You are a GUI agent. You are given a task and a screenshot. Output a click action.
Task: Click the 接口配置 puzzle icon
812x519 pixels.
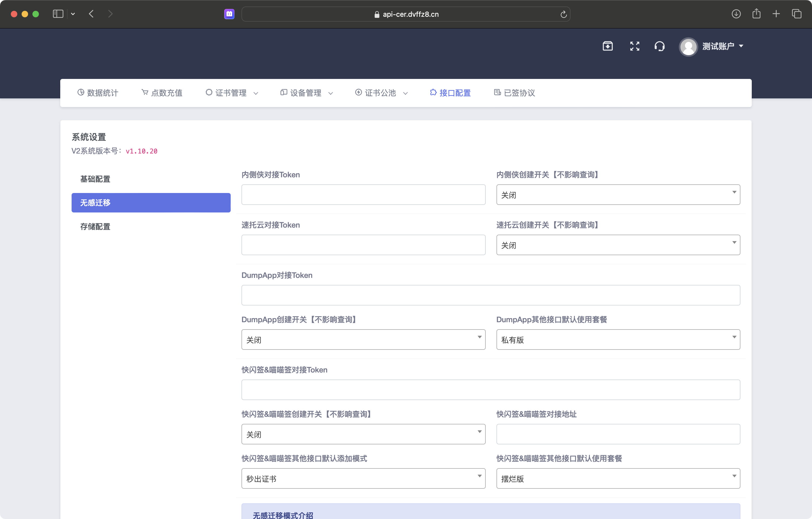[x=433, y=92]
